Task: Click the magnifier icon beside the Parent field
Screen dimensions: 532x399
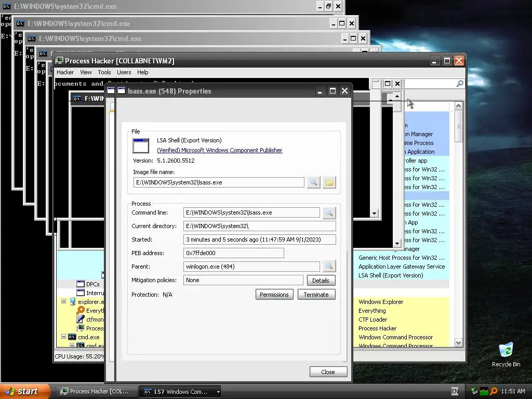Action: 329,267
